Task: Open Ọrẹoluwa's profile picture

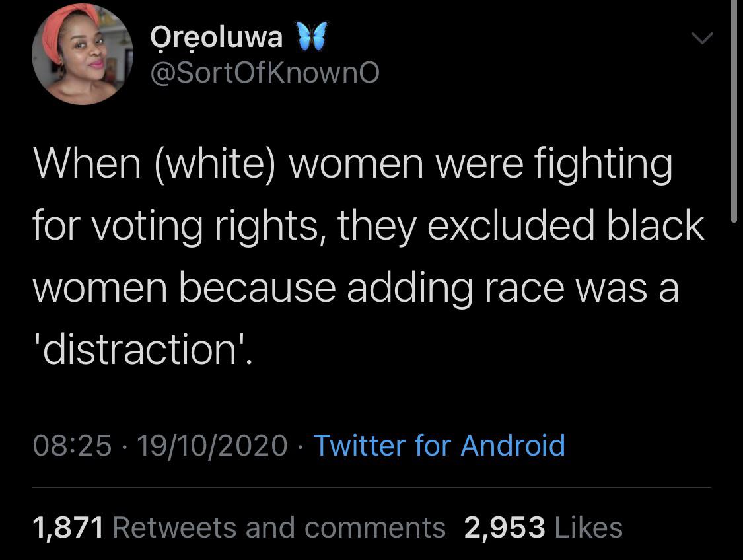Action: pyautogui.click(x=83, y=53)
